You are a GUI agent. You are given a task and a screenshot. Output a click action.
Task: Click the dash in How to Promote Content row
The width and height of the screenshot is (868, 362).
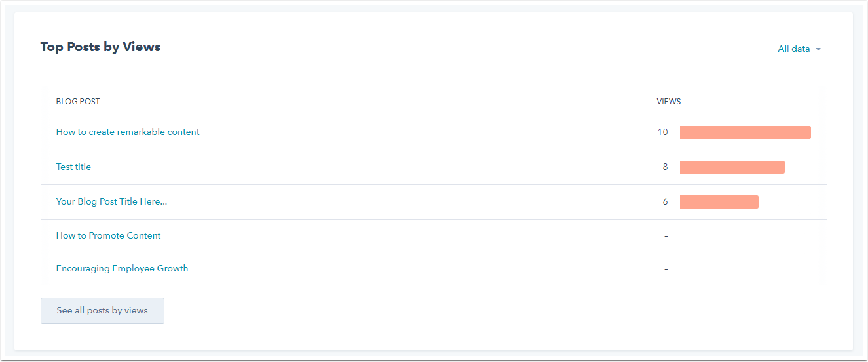(666, 236)
